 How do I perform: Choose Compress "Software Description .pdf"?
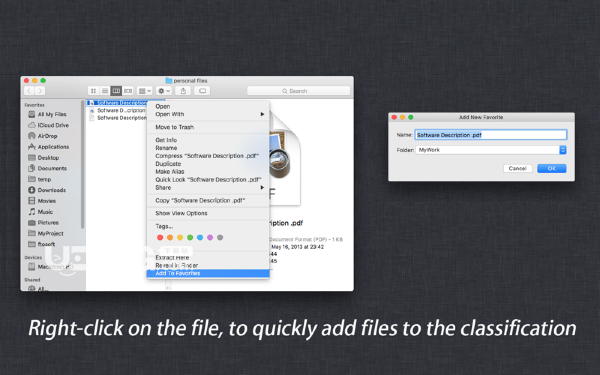coord(208,156)
